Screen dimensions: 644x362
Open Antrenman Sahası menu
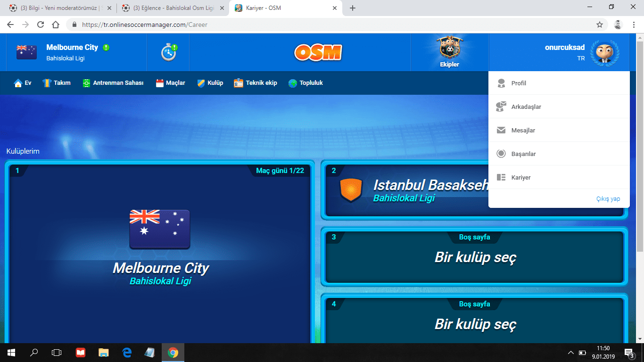pos(113,83)
